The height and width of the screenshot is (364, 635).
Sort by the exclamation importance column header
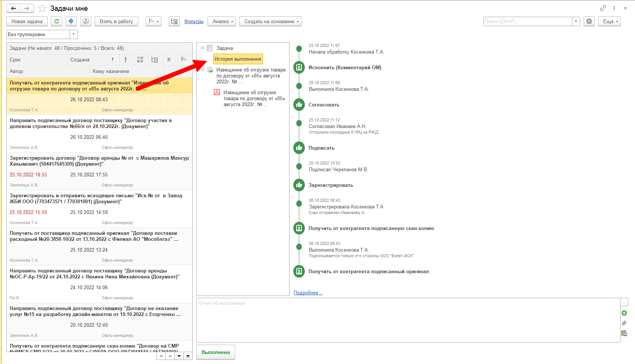pos(126,60)
